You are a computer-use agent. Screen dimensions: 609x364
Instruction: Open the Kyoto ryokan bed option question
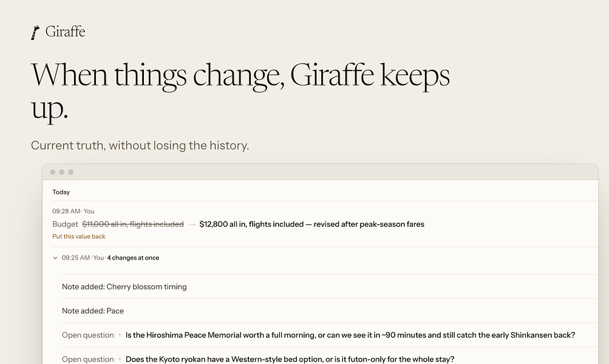[x=290, y=359]
